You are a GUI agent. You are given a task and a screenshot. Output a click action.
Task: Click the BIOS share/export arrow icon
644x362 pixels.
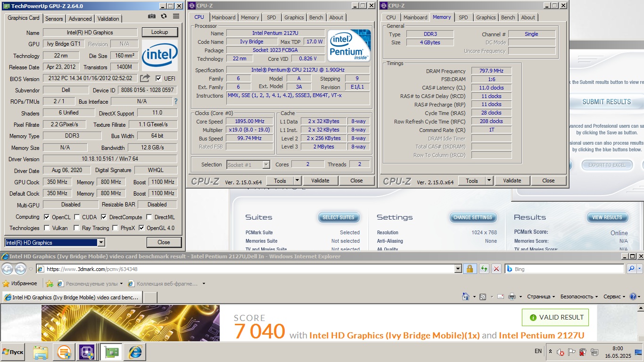pyautogui.click(x=145, y=78)
